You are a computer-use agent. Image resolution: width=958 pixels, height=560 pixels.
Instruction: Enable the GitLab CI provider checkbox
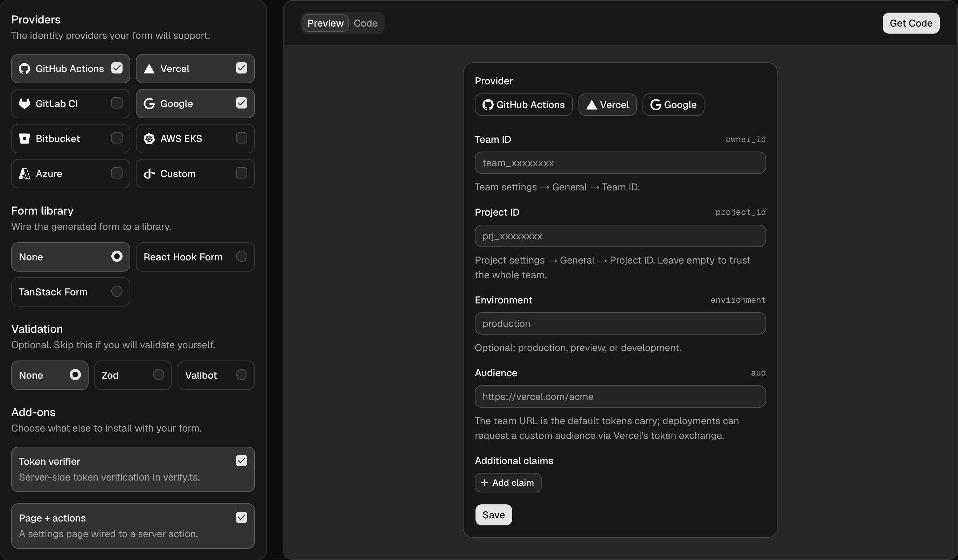[117, 103]
